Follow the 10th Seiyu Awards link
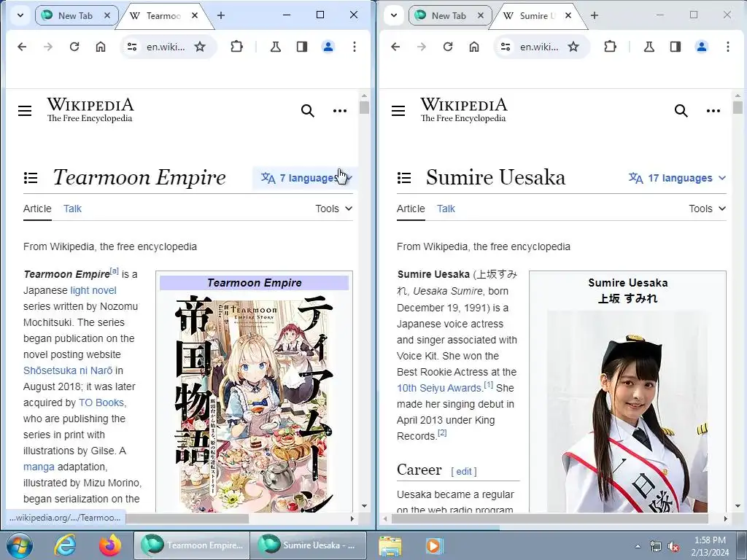This screenshot has height=560, width=747. (439, 388)
